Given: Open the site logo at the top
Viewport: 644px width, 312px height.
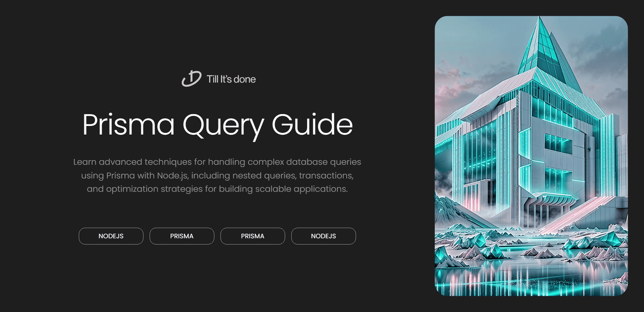Looking at the screenshot, I should pos(218,79).
